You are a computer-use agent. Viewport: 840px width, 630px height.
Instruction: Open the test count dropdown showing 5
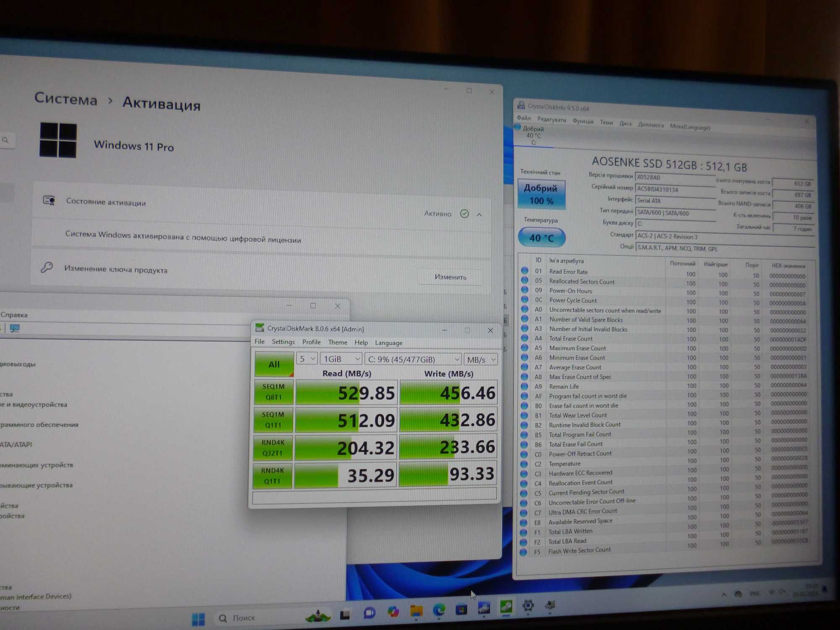pyautogui.click(x=307, y=359)
